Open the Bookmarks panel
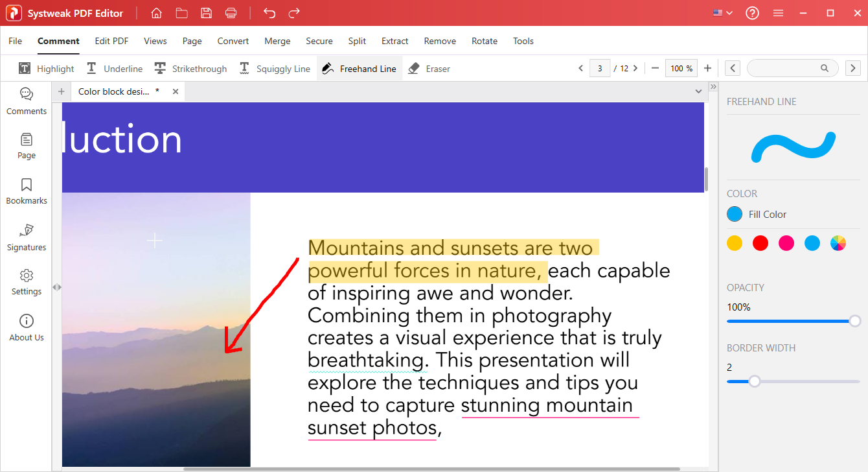This screenshot has height=472, width=868. [26, 191]
